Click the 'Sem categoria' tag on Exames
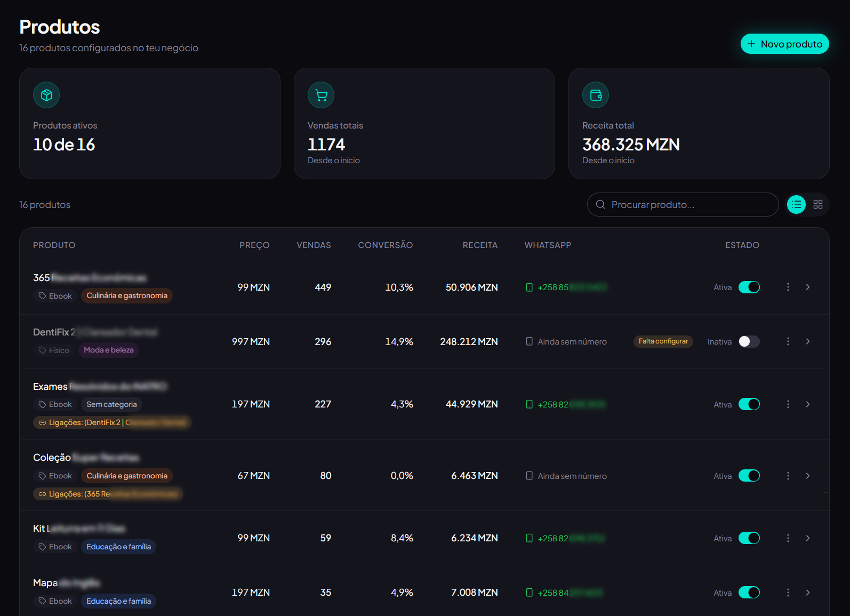Screen dimensions: 850x616 pos(111,404)
